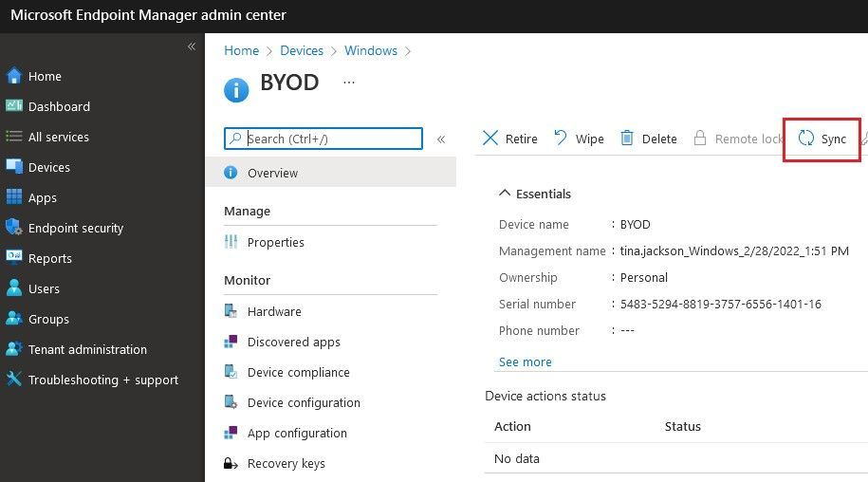
Task: Click the Discovered apps icon
Action: 231,342
